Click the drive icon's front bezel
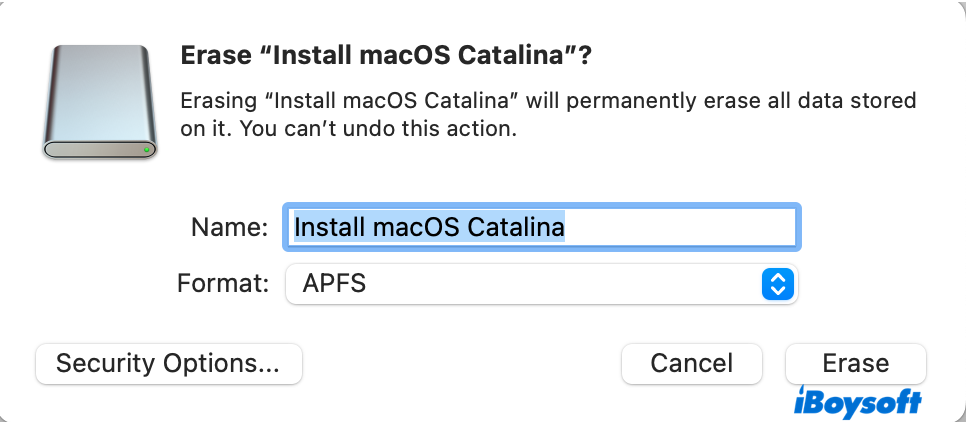Image resolution: width=966 pixels, height=424 pixels. coord(95,150)
